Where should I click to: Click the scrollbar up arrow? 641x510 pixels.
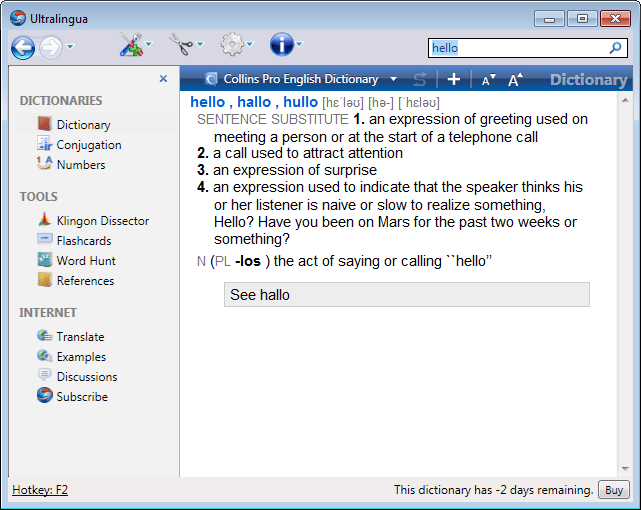point(625,100)
